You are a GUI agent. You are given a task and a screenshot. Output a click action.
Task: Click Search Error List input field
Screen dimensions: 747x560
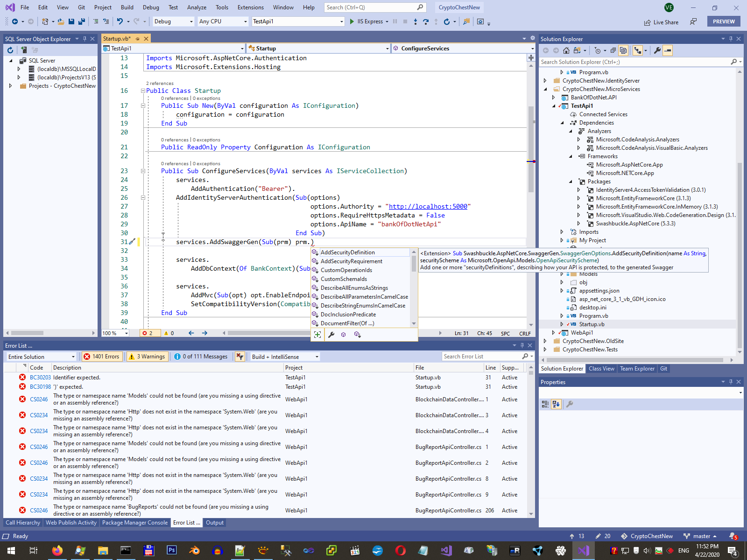tap(481, 357)
